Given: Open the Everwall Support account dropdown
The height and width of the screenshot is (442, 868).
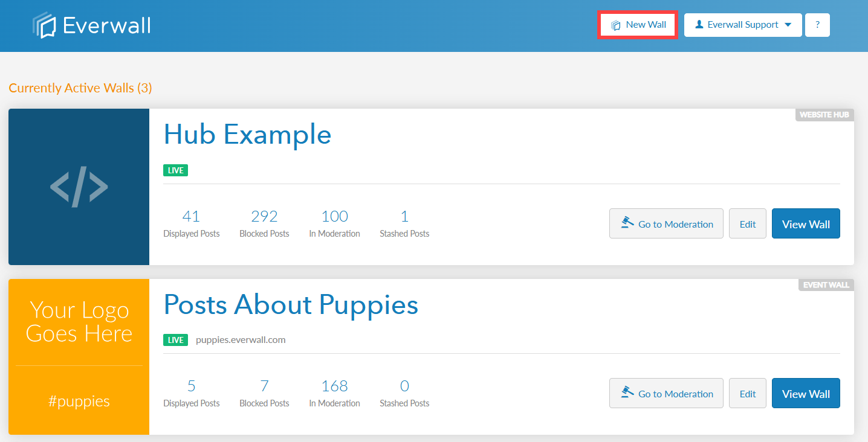Looking at the screenshot, I should tap(743, 25).
